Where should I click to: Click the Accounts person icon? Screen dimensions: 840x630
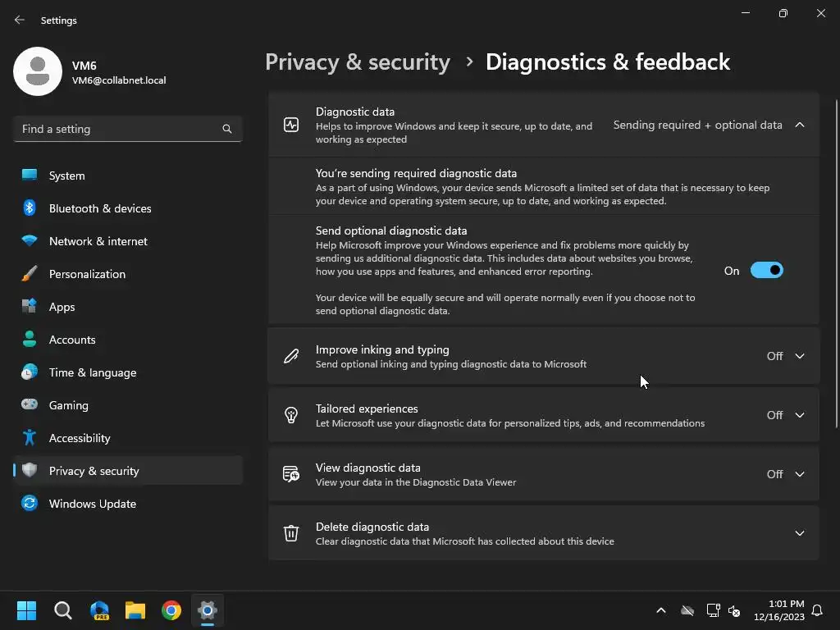[x=30, y=339]
